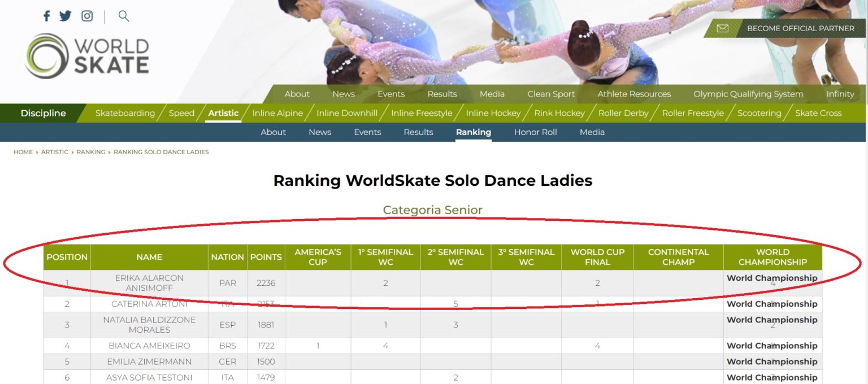Click the envelope icon near Become Official Partner
The image size is (868, 384).
click(723, 28)
